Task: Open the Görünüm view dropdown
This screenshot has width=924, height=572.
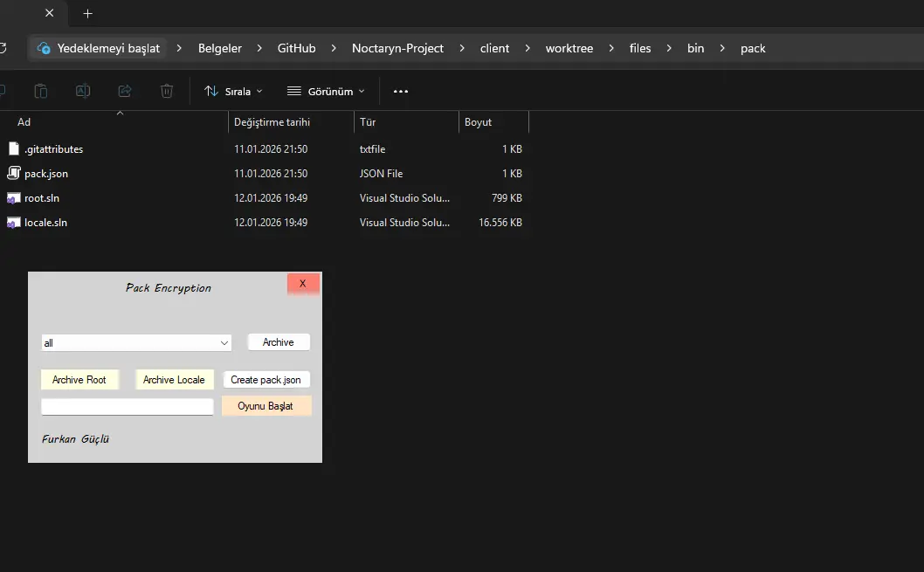Action: pyautogui.click(x=326, y=91)
